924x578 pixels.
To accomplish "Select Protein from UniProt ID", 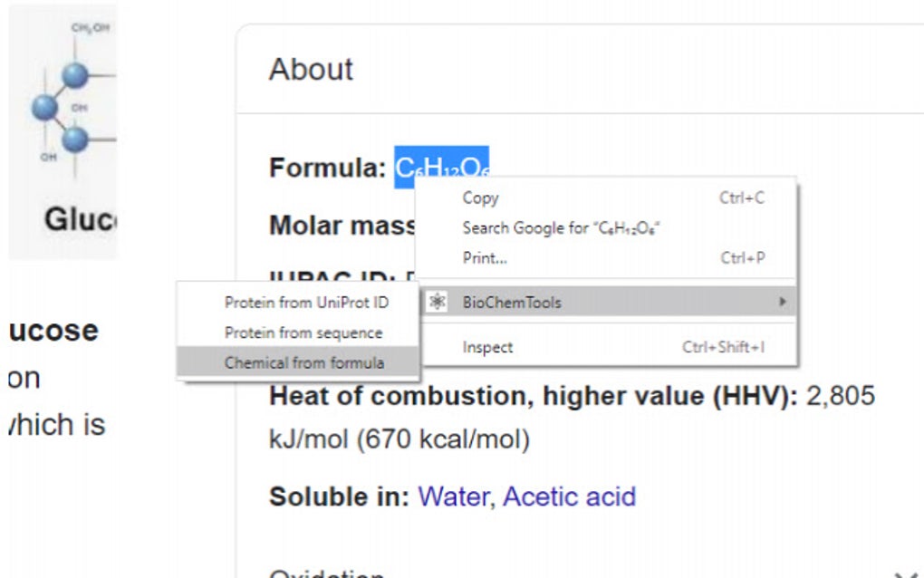I will click(x=306, y=303).
